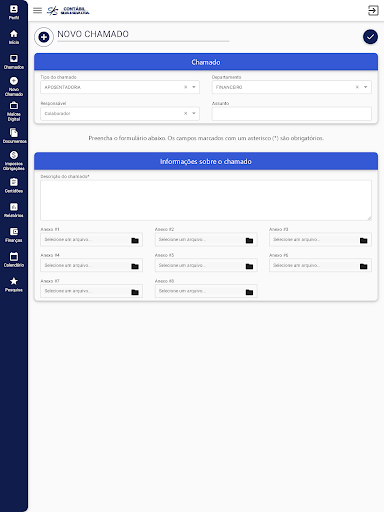Open Calendário in the sidebar
This screenshot has width=384, height=512.
[x=14, y=260]
